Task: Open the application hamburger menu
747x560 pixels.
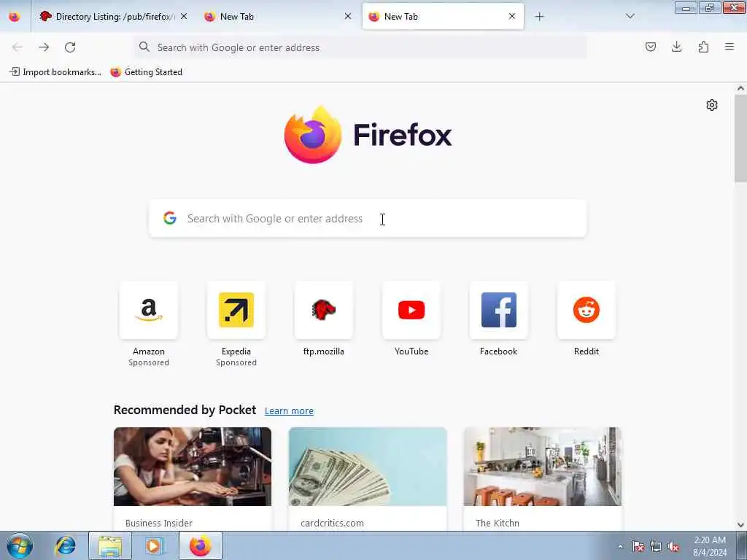Action: [729, 47]
